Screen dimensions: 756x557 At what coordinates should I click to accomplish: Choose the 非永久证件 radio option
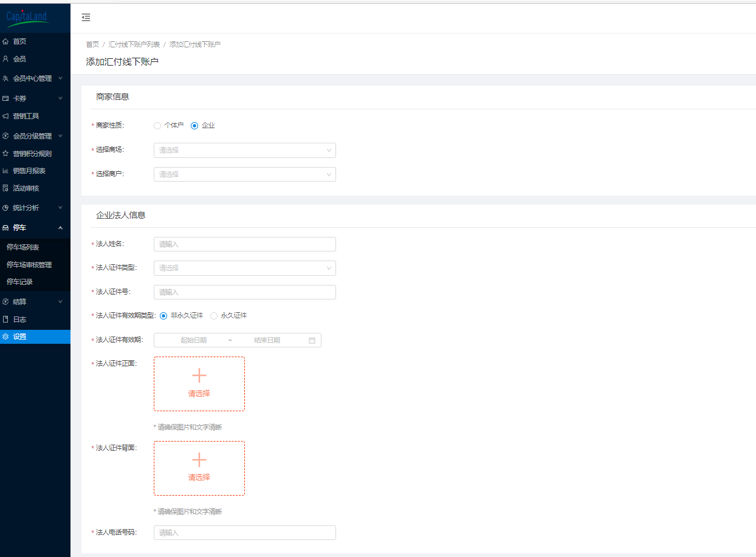(163, 316)
